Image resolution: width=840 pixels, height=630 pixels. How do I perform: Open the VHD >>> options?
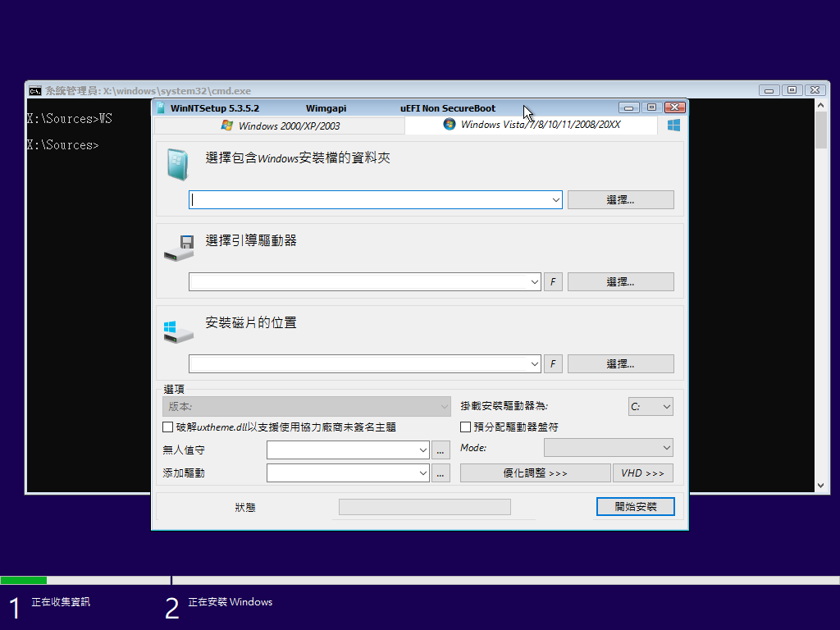643,473
